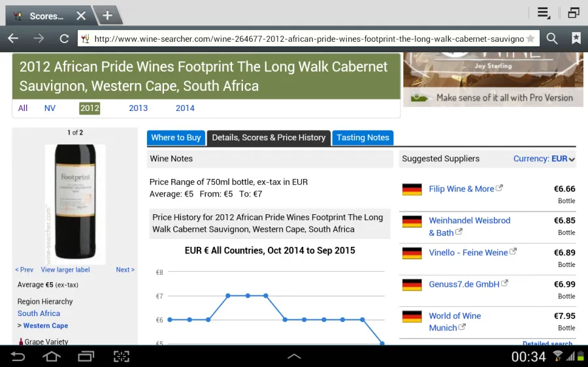Image resolution: width=588 pixels, height=367 pixels.
Task: Select the 2013 vintage
Action: (x=139, y=108)
